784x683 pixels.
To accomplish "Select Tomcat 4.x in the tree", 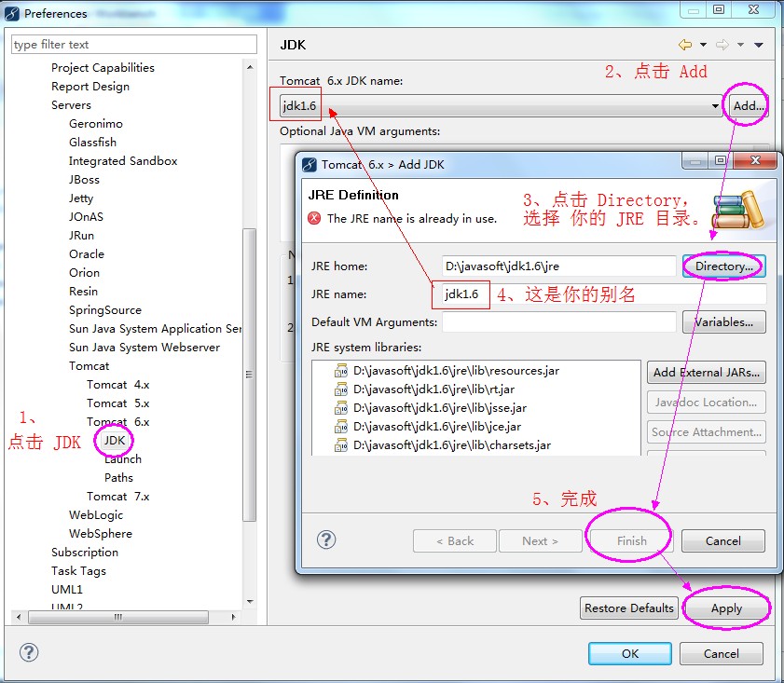I will (x=118, y=384).
